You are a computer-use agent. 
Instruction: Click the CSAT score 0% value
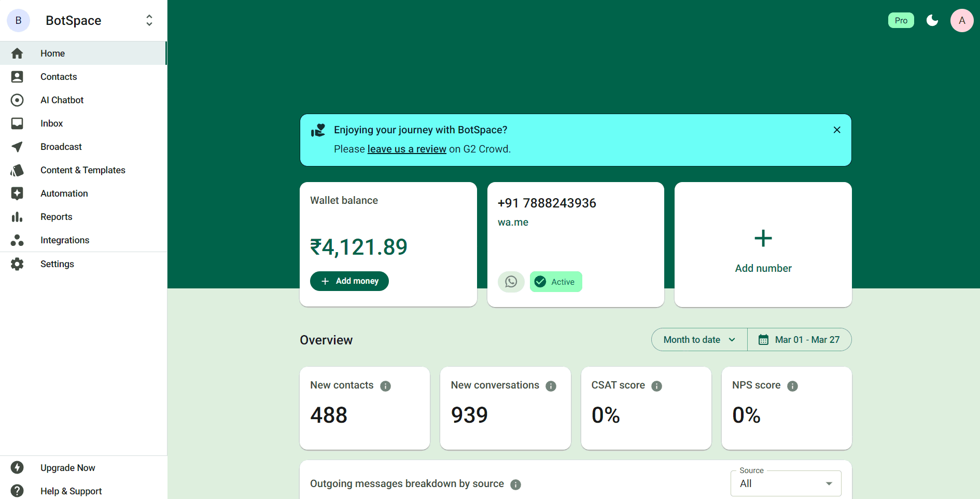(x=606, y=415)
